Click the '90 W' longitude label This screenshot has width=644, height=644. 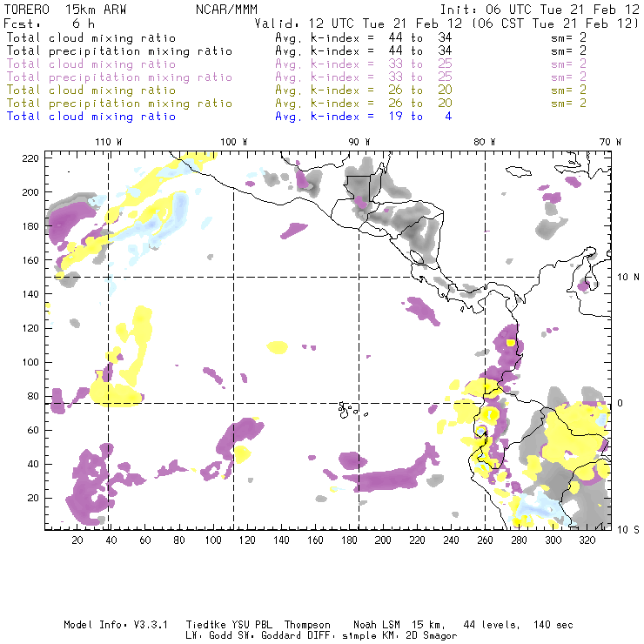[359, 142]
